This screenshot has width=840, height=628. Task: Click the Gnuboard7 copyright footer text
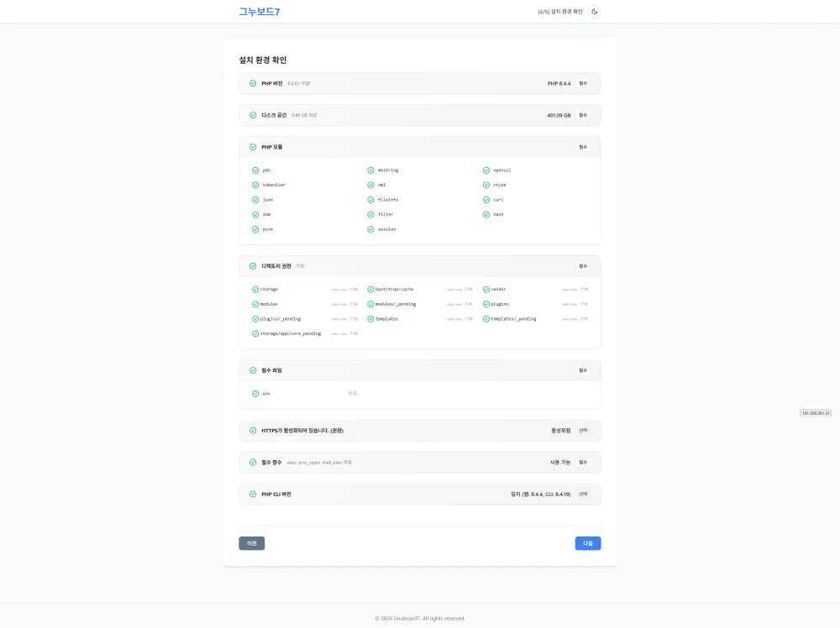(420, 619)
